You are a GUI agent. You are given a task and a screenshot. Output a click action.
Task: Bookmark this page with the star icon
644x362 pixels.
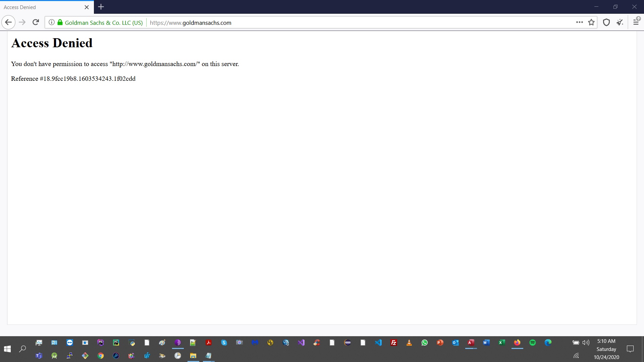[x=591, y=22]
